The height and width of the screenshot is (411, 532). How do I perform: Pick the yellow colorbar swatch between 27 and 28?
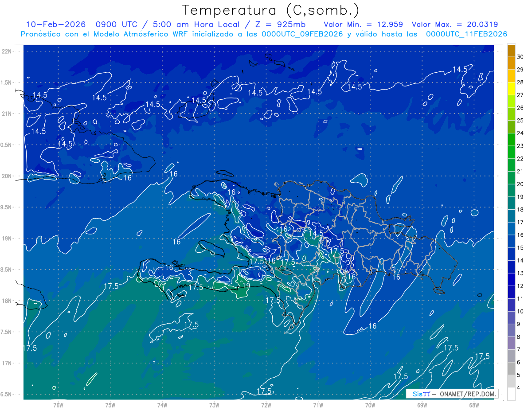(511, 89)
